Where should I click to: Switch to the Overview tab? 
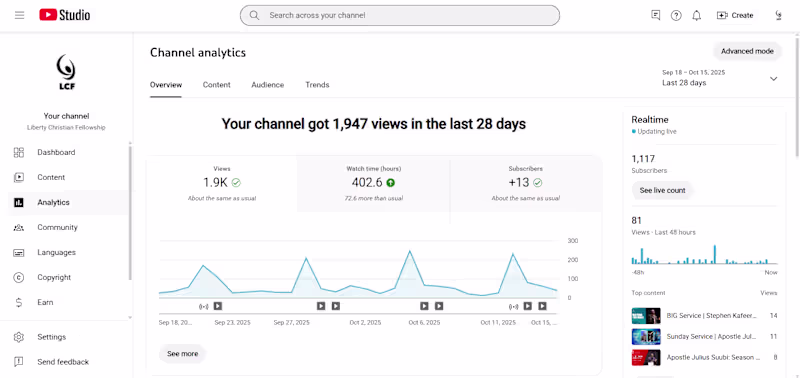pos(166,85)
